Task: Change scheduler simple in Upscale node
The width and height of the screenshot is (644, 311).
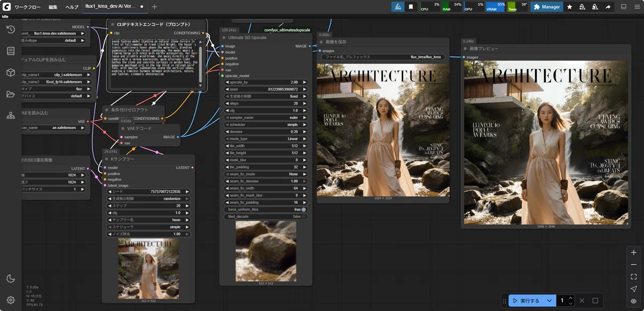Action: (266, 124)
